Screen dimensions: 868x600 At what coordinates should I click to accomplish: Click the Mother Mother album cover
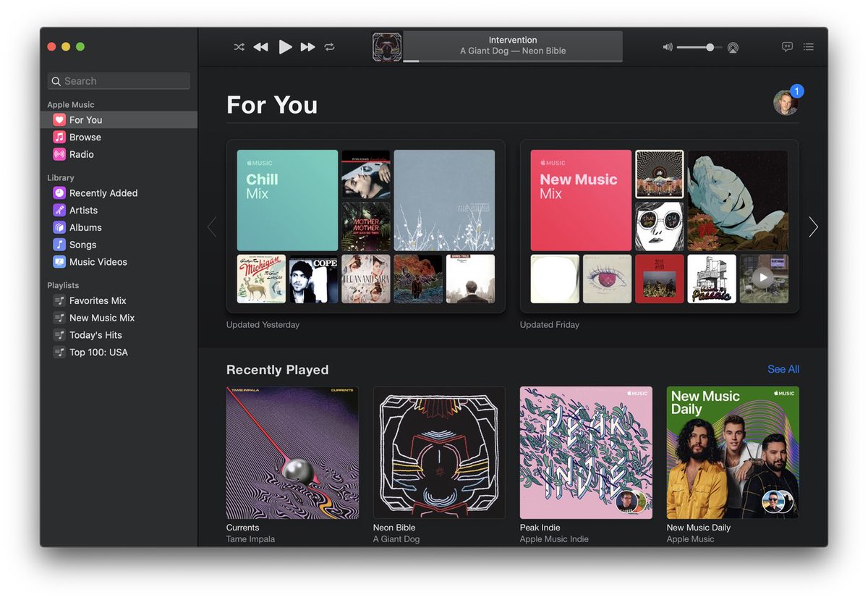[x=366, y=227]
